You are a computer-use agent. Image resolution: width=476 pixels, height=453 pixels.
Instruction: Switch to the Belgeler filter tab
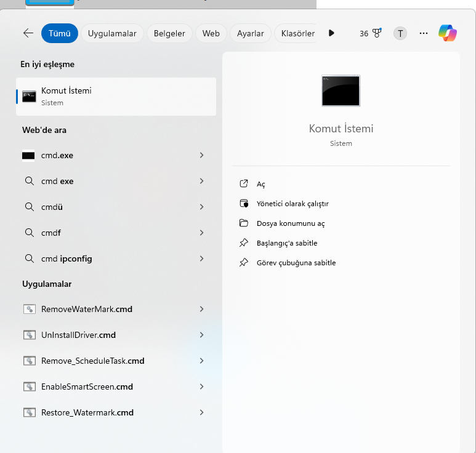point(169,33)
